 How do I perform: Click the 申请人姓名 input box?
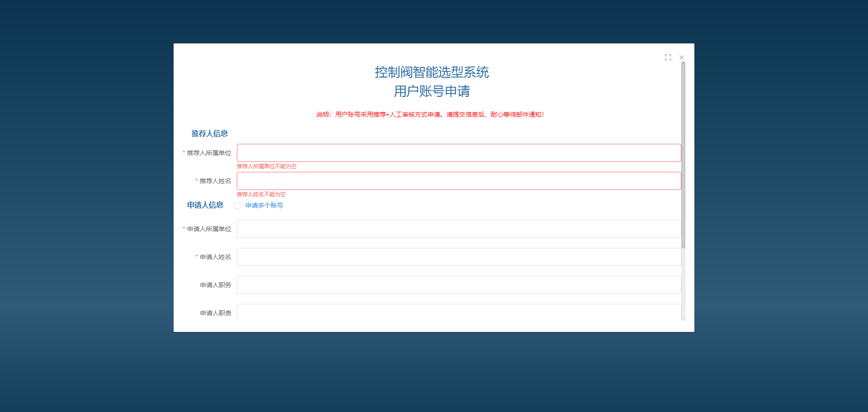click(x=458, y=257)
